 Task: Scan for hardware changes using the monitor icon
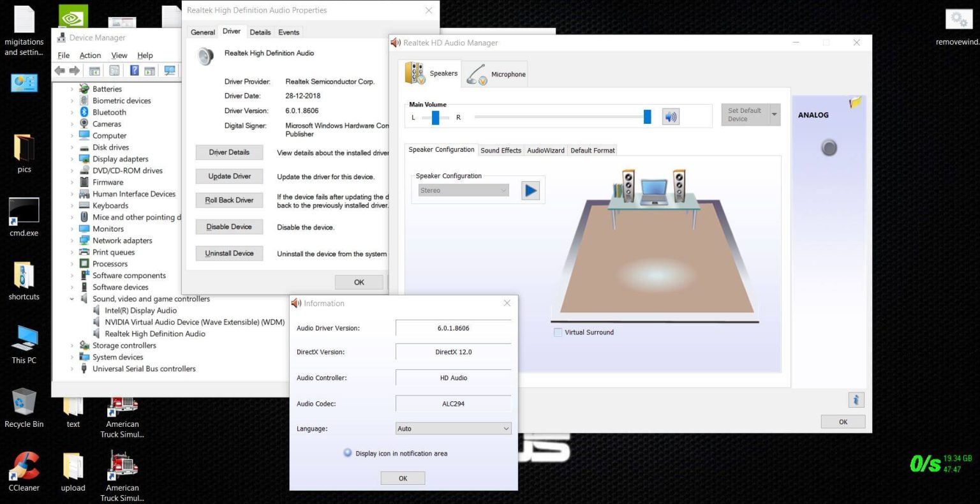[170, 70]
